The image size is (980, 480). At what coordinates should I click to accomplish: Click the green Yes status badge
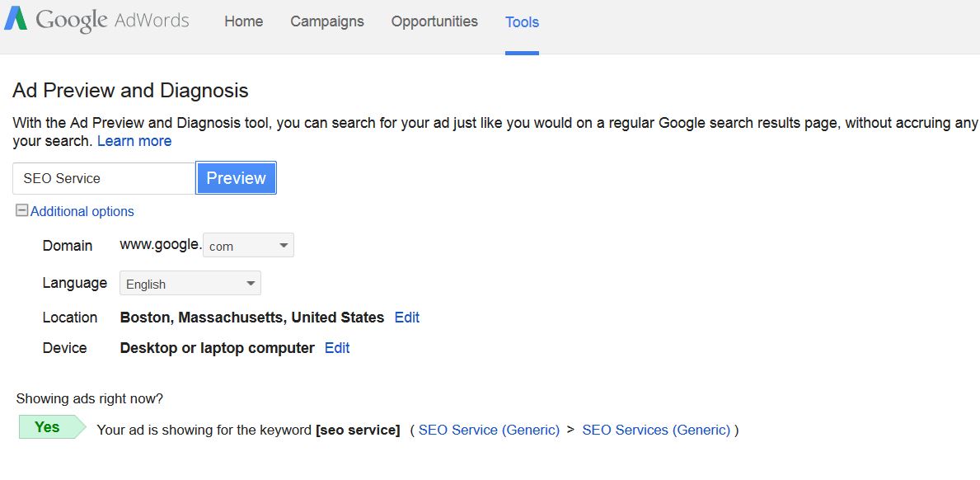52,427
